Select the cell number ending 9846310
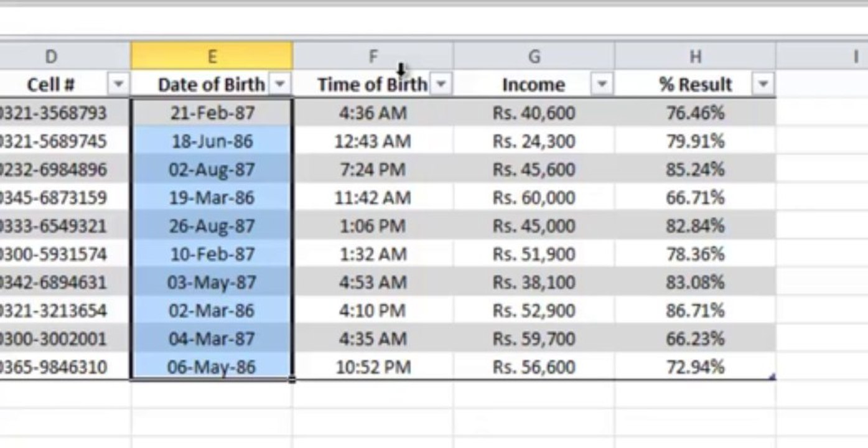The height and width of the screenshot is (448, 868). pyautogui.click(x=65, y=367)
